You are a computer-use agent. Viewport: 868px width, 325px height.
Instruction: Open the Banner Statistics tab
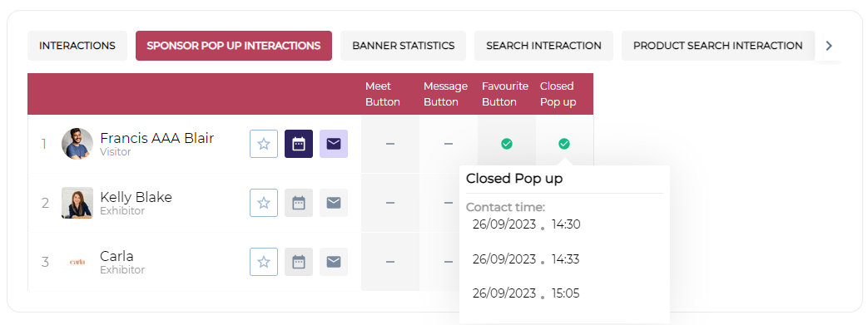(x=403, y=46)
